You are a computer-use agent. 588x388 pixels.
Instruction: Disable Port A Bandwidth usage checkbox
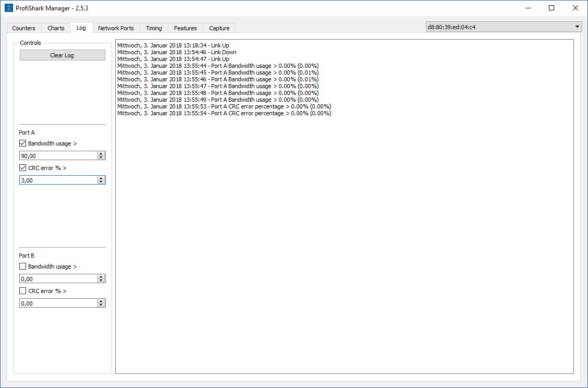pos(23,143)
